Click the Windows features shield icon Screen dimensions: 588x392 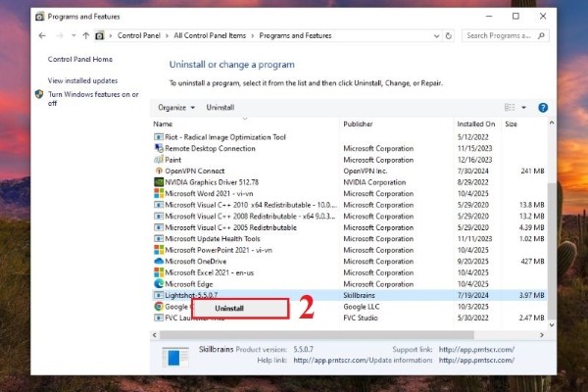pos(39,94)
